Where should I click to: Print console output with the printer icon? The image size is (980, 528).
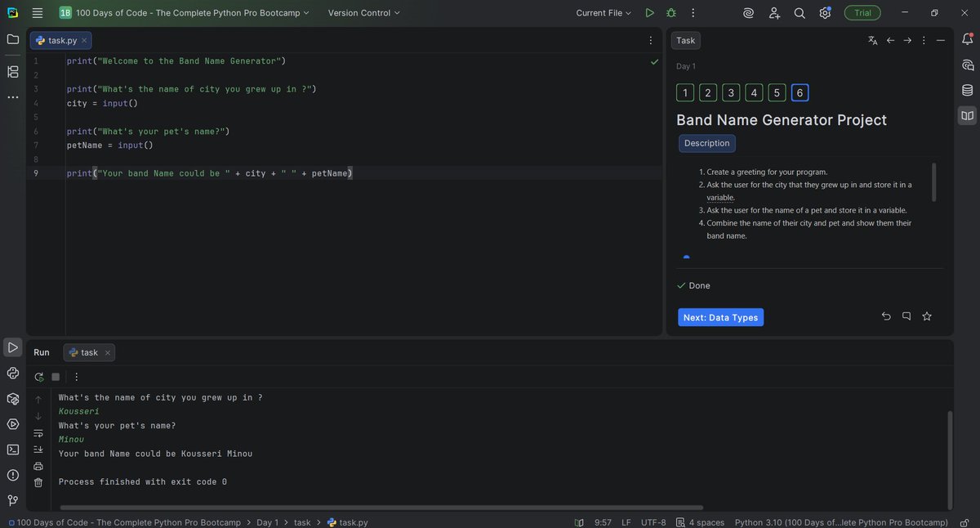pyautogui.click(x=38, y=466)
